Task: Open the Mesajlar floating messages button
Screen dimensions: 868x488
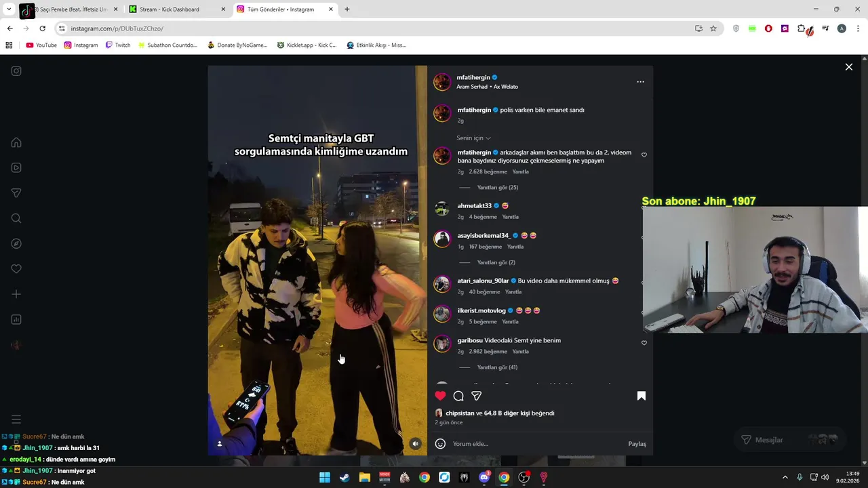Action: (789, 440)
